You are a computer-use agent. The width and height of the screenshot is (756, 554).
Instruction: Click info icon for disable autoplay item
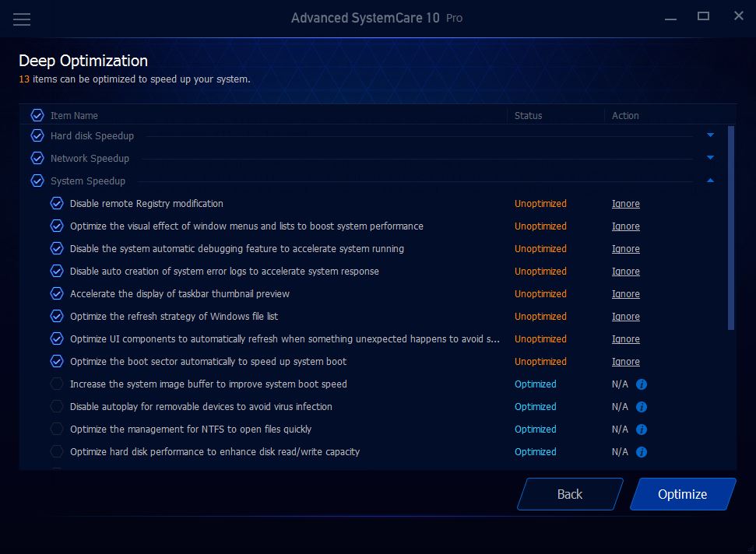click(642, 407)
